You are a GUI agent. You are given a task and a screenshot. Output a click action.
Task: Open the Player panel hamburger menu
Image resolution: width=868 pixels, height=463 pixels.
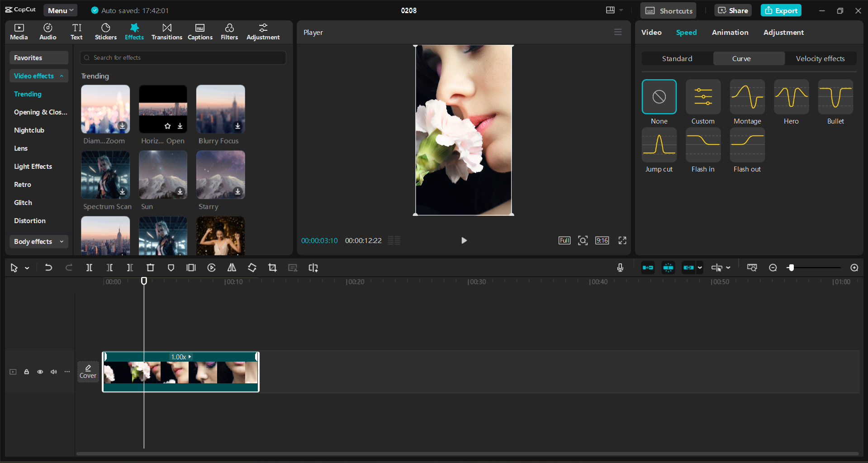[618, 32]
